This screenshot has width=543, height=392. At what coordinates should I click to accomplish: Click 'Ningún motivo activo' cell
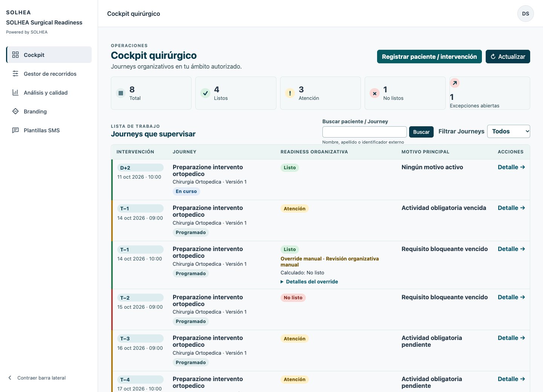(432, 167)
